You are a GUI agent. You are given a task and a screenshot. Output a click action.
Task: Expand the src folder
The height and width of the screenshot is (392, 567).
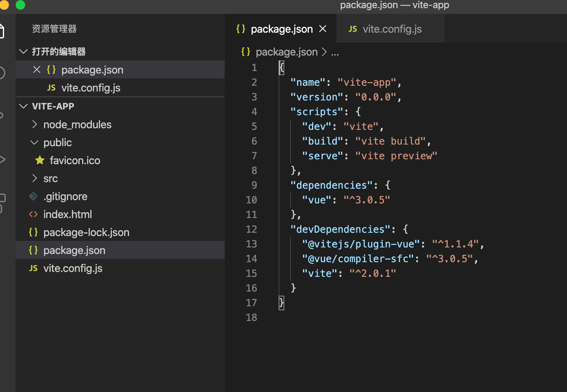click(35, 178)
